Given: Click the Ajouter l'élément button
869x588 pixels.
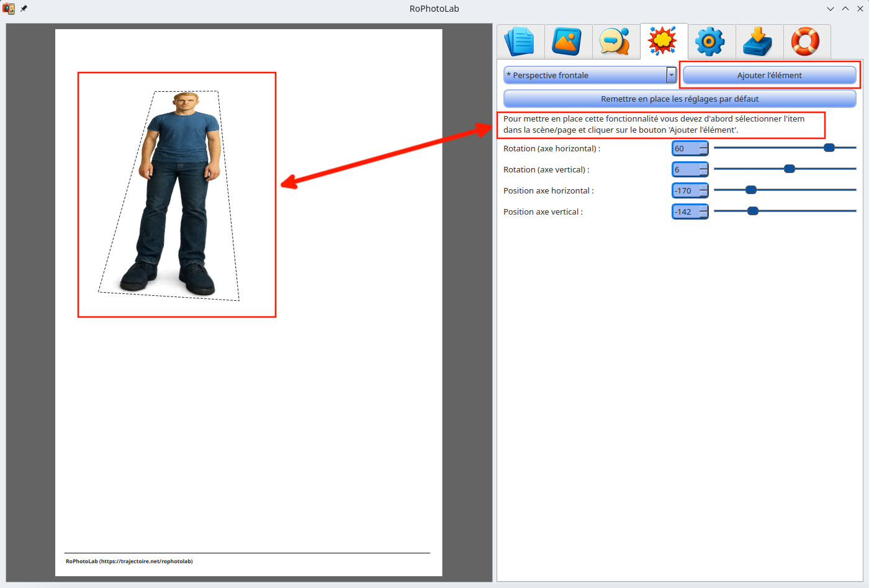Looking at the screenshot, I should click(x=769, y=75).
